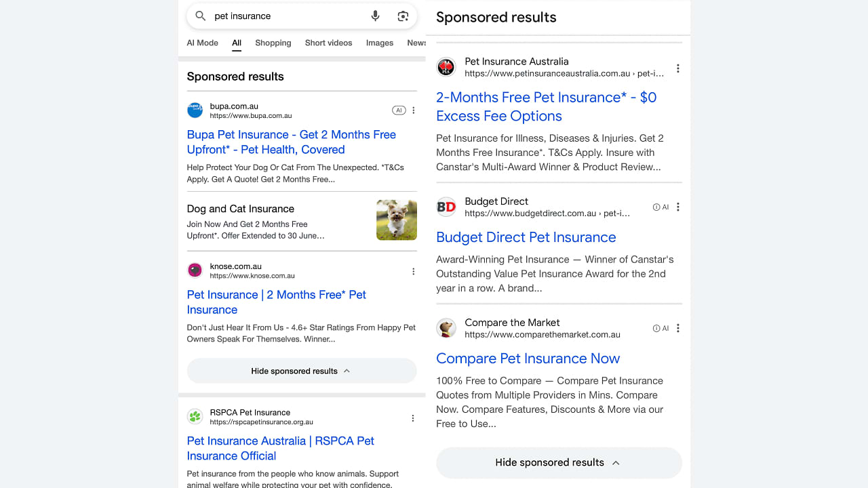Open the Images search tab
This screenshot has height=488, width=868.
pyautogui.click(x=379, y=43)
